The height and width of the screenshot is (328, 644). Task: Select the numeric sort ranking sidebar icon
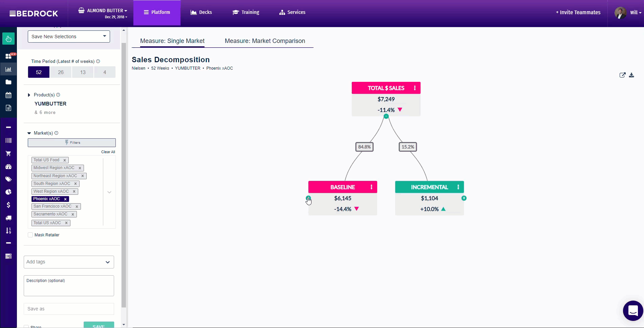tap(8, 231)
